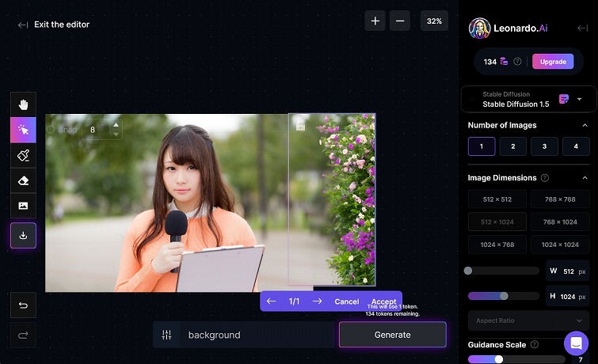The height and width of the screenshot is (364, 598).
Task: Undo the last action
Action: [23, 305]
